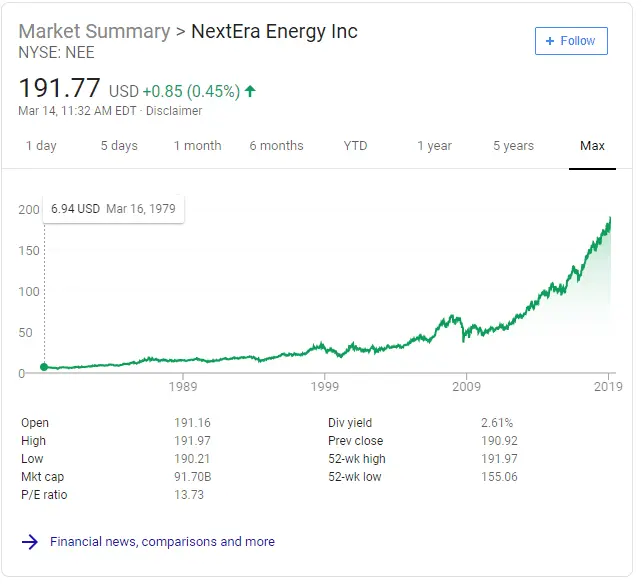Click the Disclaimer link

(x=174, y=111)
